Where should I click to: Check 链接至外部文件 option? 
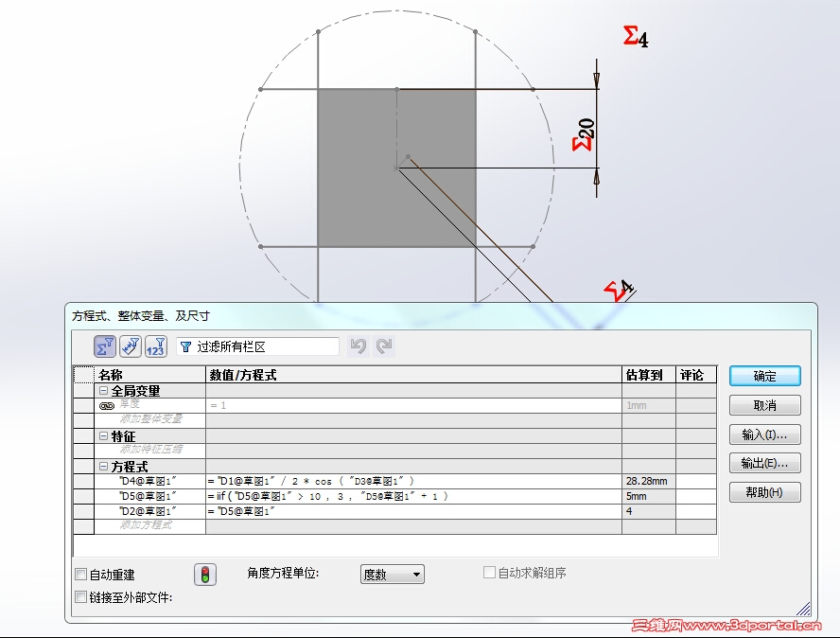tap(81, 596)
